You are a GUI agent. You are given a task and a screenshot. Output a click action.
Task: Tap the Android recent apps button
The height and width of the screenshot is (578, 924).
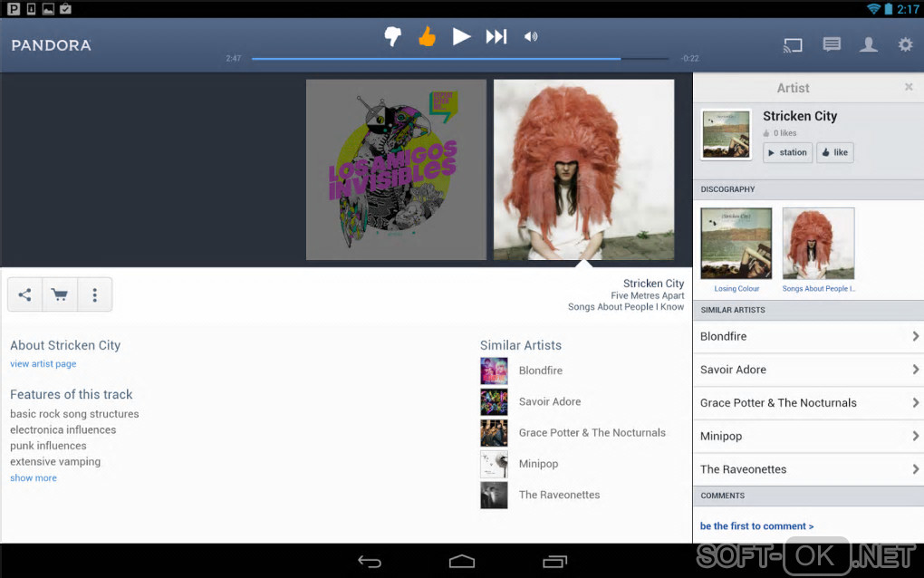click(x=554, y=562)
